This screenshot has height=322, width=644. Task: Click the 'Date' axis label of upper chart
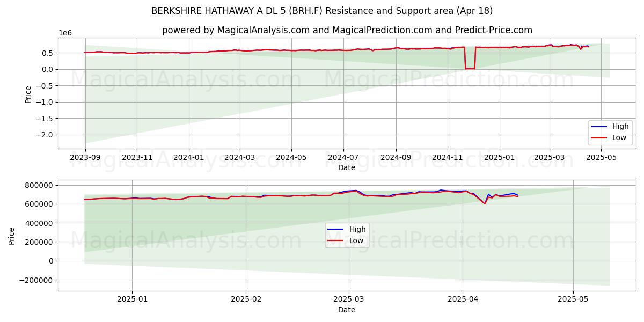click(x=347, y=167)
